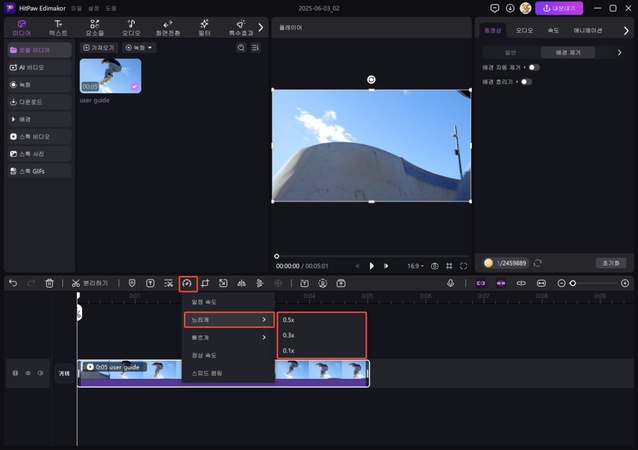Click the speed gauge icon in timeline toolbar
This screenshot has height=450, width=638.
coord(187,283)
